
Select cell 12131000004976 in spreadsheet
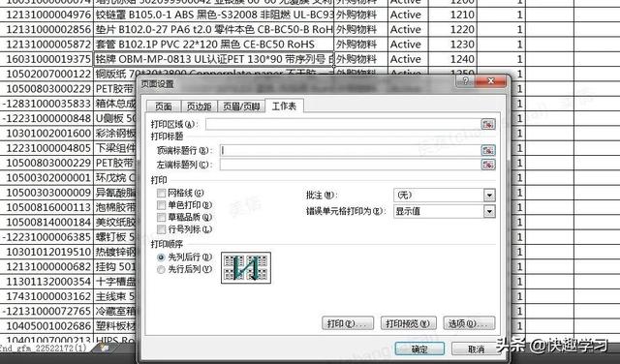click(x=46, y=15)
